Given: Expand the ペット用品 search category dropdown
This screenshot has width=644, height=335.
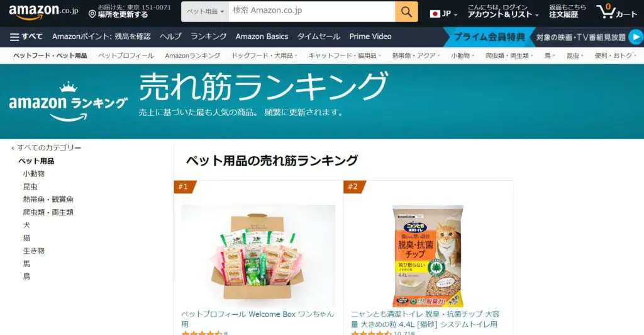Looking at the screenshot, I should click(x=205, y=11).
